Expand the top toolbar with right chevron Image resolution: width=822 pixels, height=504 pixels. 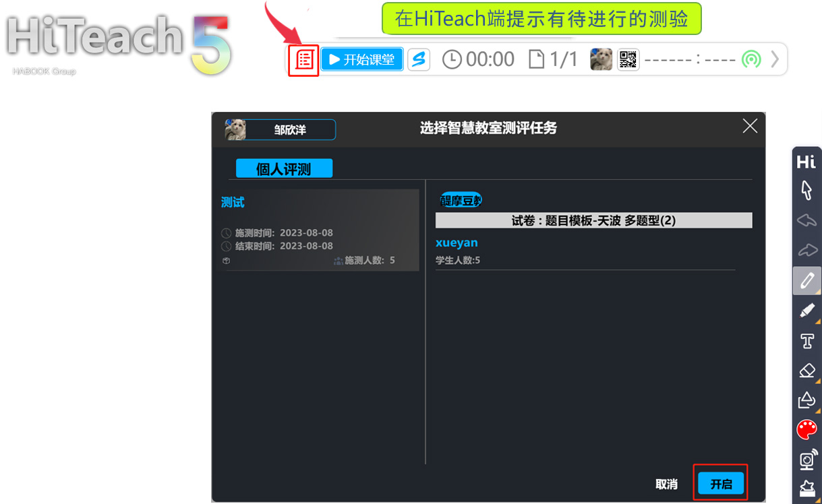(775, 59)
